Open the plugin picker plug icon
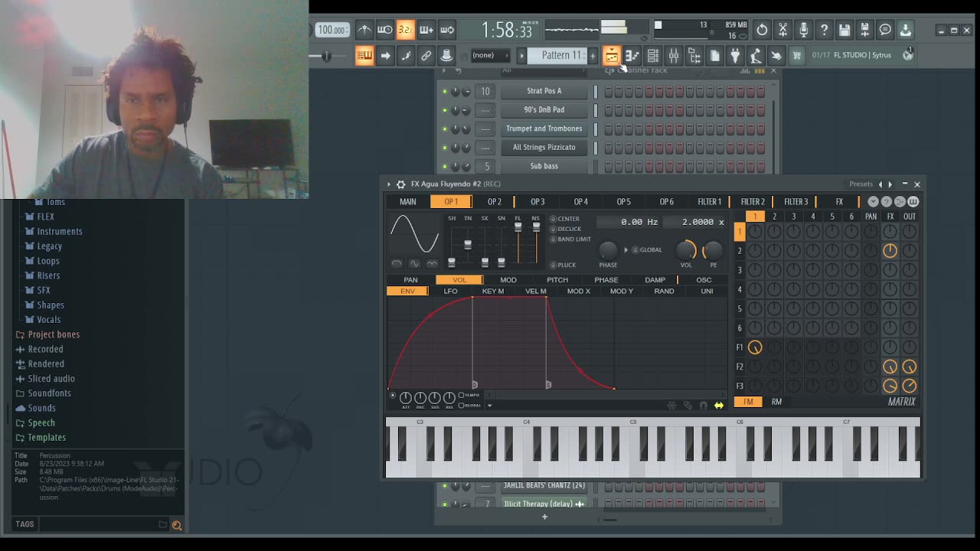Image resolution: width=980 pixels, height=551 pixels. pyautogui.click(x=735, y=55)
